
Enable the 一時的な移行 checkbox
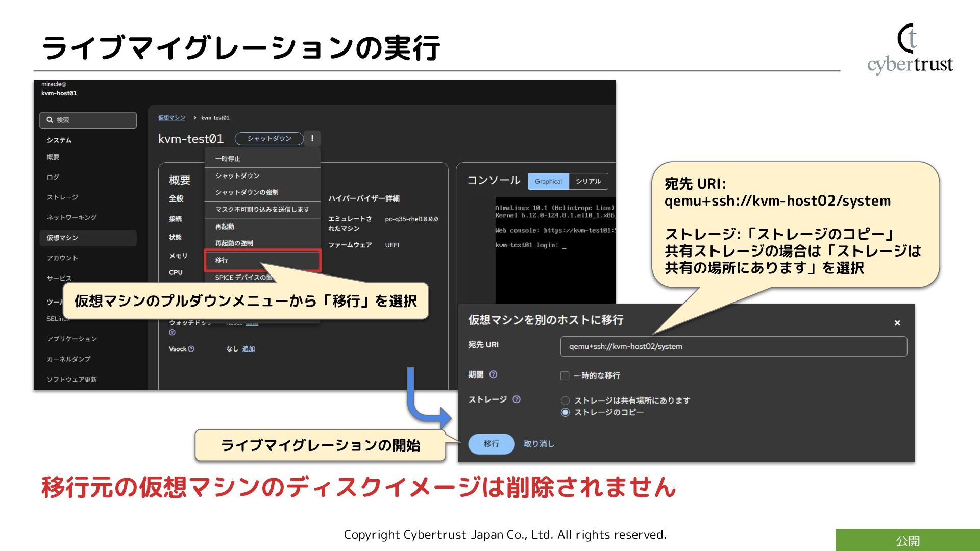[x=565, y=375]
